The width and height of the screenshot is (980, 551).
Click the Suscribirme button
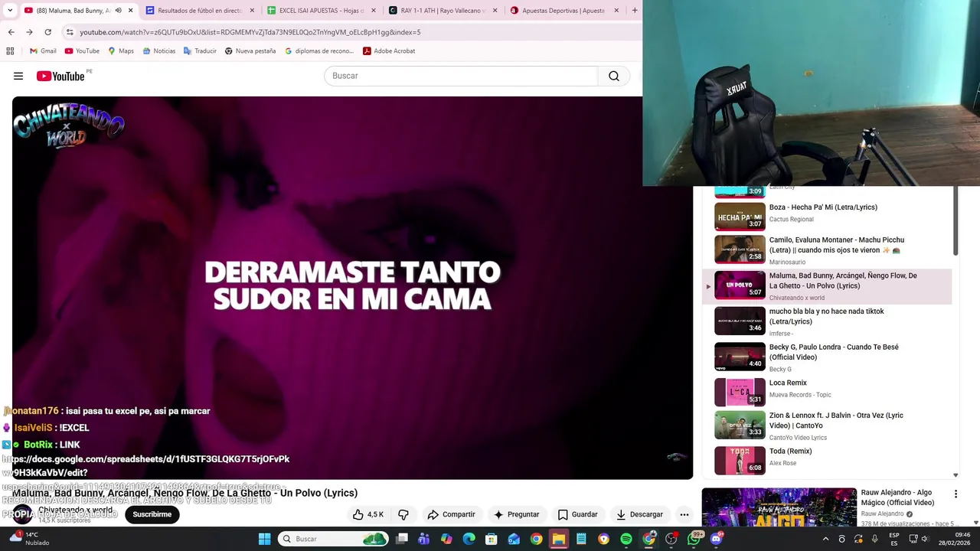[x=152, y=514]
